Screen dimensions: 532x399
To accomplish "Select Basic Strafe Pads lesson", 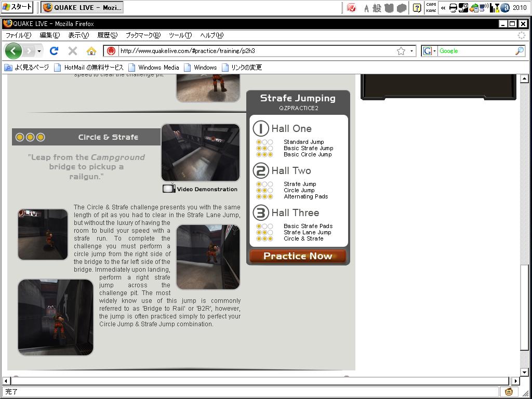I will pyautogui.click(x=308, y=226).
